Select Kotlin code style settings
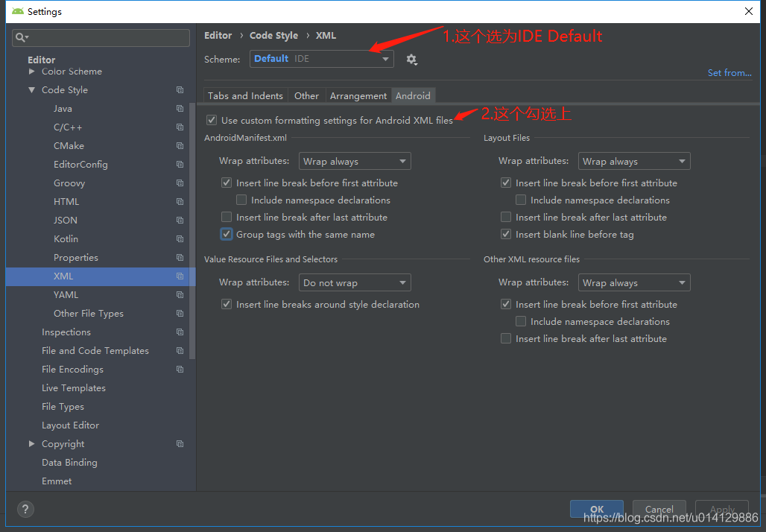Image resolution: width=766 pixels, height=532 pixels. click(66, 239)
